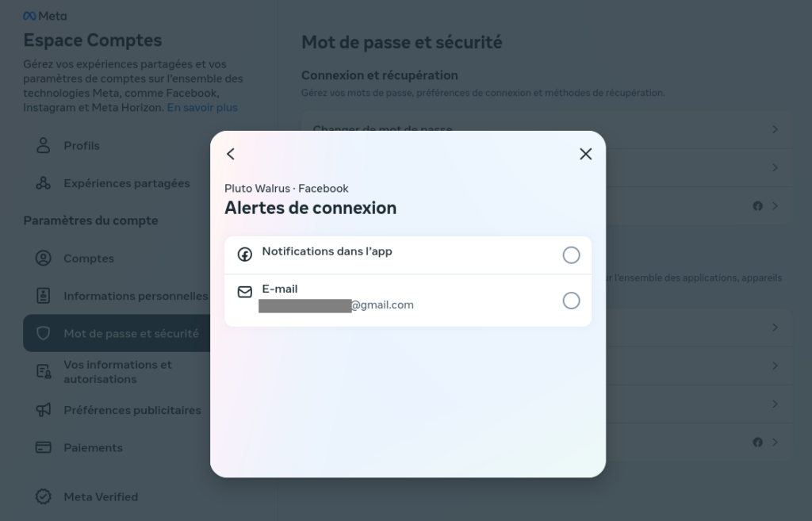Open the Comptes section
Screen dimensions: 812x521
pos(89,258)
